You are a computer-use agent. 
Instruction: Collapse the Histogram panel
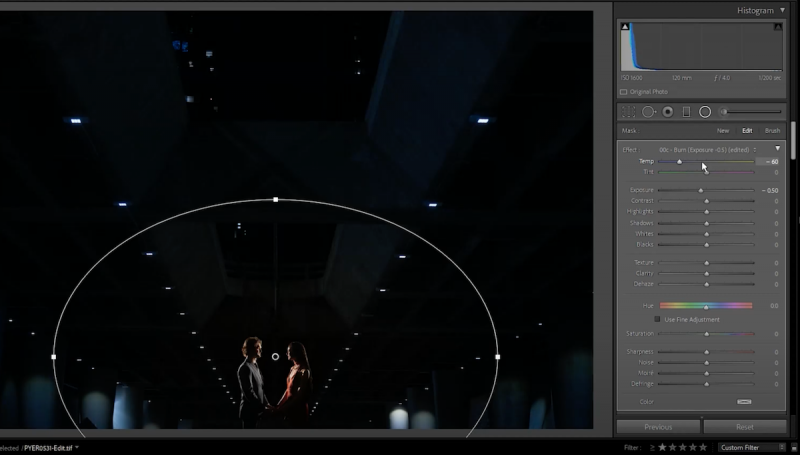click(x=782, y=10)
